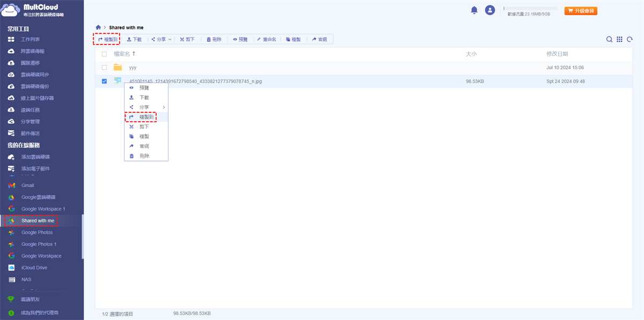Viewport: 644px width, 320px height.
Task: Click the 升級會員 upgrade button
Action: click(x=581, y=11)
